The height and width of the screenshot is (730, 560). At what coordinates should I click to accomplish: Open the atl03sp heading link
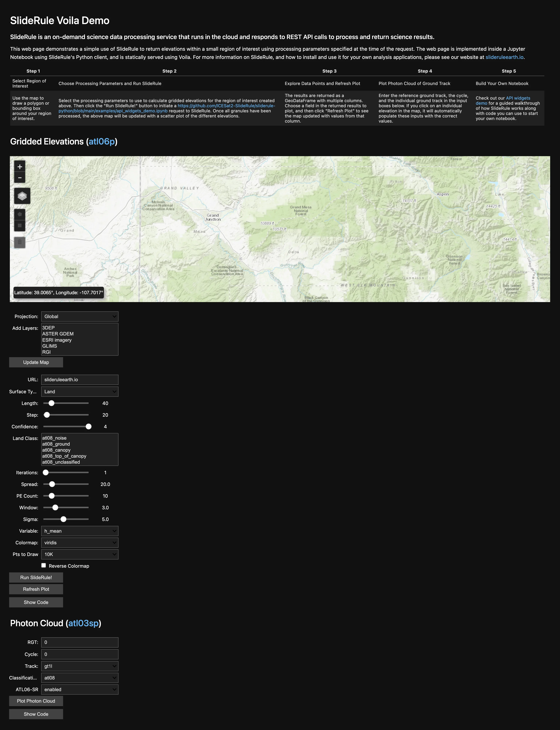[x=83, y=623]
